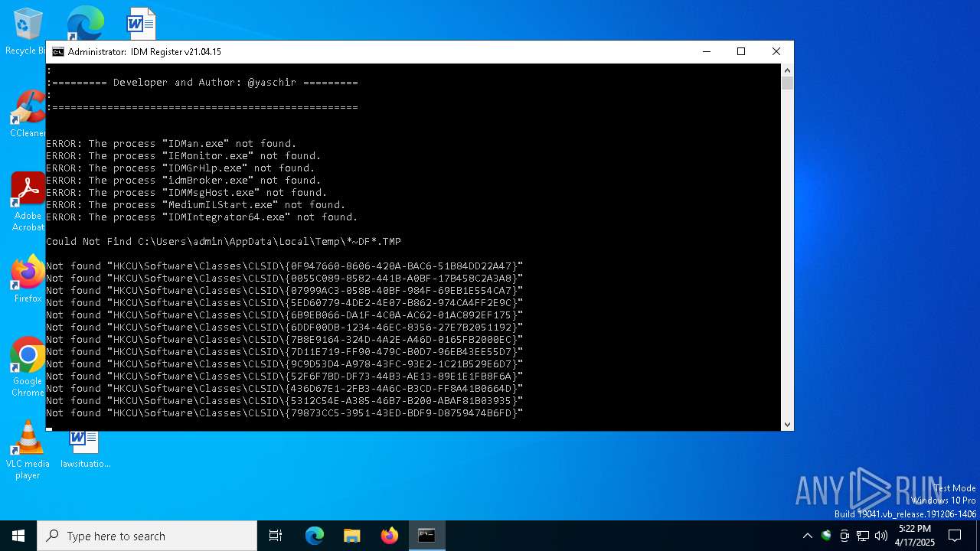Open the Google Chrome desktop shortcut
The width and height of the screenshot is (980, 551).
coord(28,367)
